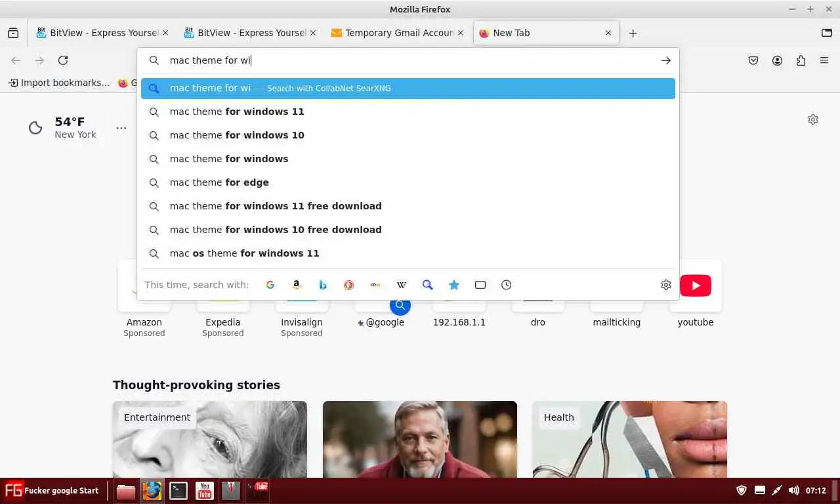
Task: Close the New Tab tab
Action: tap(608, 33)
